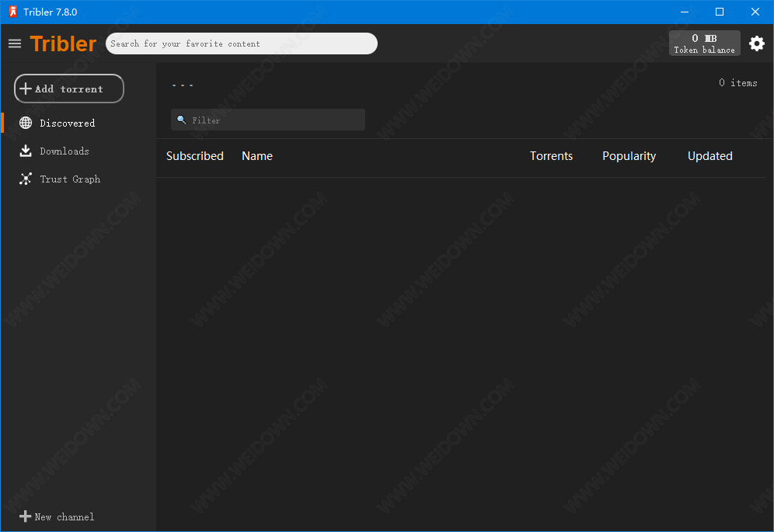Maximize the Tribler window
The image size is (774, 532).
(x=720, y=12)
